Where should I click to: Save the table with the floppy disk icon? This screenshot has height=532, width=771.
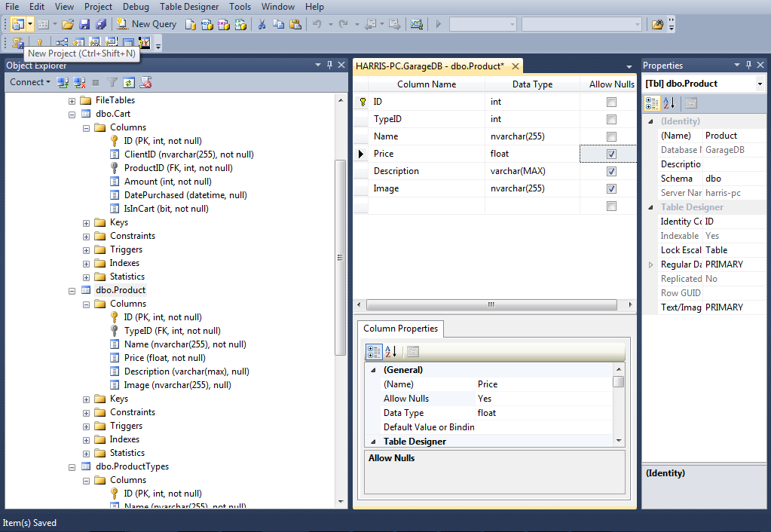tap(84, 24)
